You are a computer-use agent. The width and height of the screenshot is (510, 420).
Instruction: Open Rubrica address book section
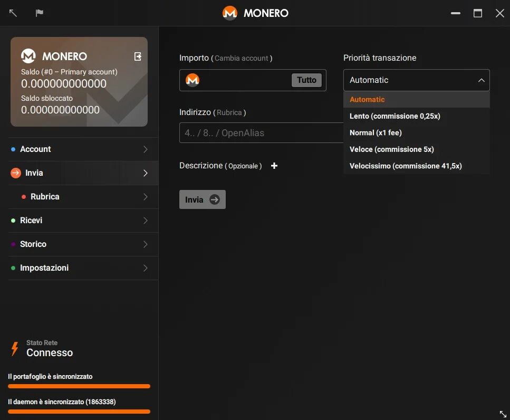click(83, 196)
